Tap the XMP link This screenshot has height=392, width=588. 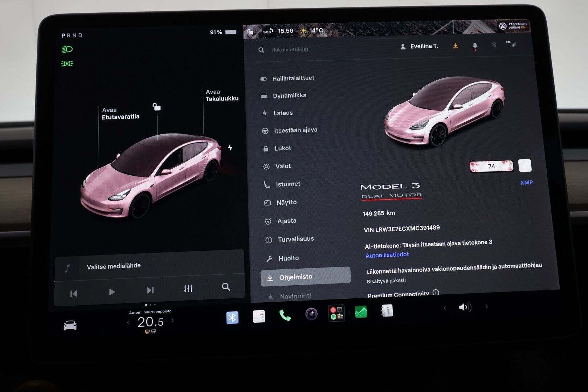click(526, 183)
